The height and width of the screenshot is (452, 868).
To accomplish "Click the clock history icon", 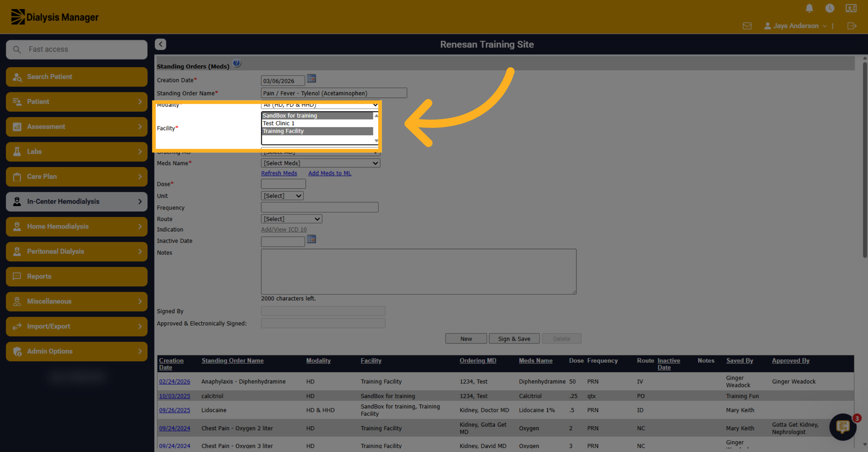I will (x=830, y=8).
